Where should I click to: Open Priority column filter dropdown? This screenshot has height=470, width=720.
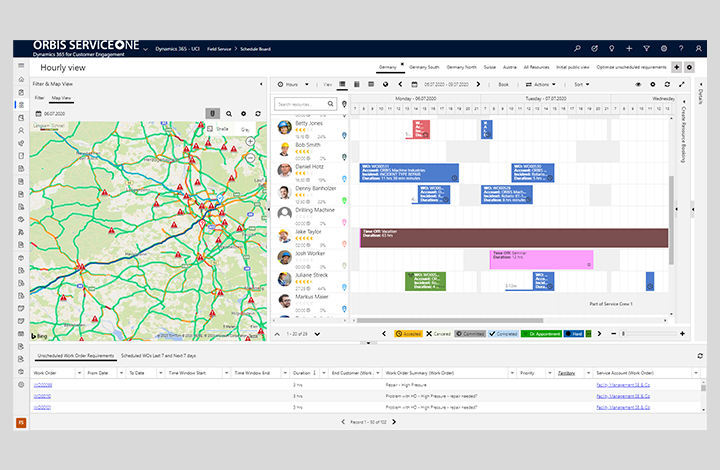click(550, 373)
